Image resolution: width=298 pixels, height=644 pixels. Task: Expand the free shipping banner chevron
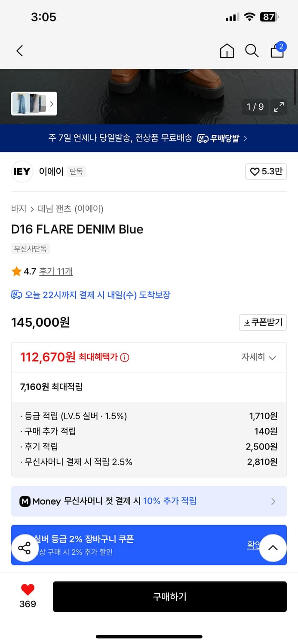click(x=245, y=138)
